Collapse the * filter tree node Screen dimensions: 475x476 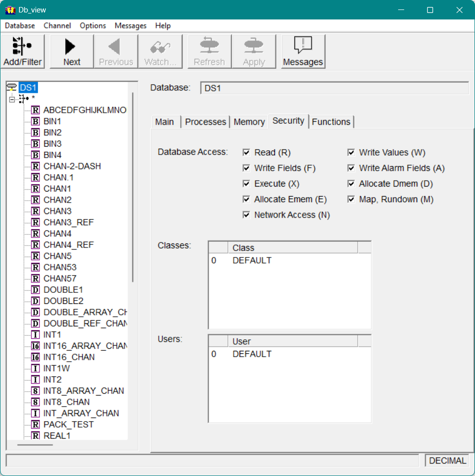tap(12, 99)
